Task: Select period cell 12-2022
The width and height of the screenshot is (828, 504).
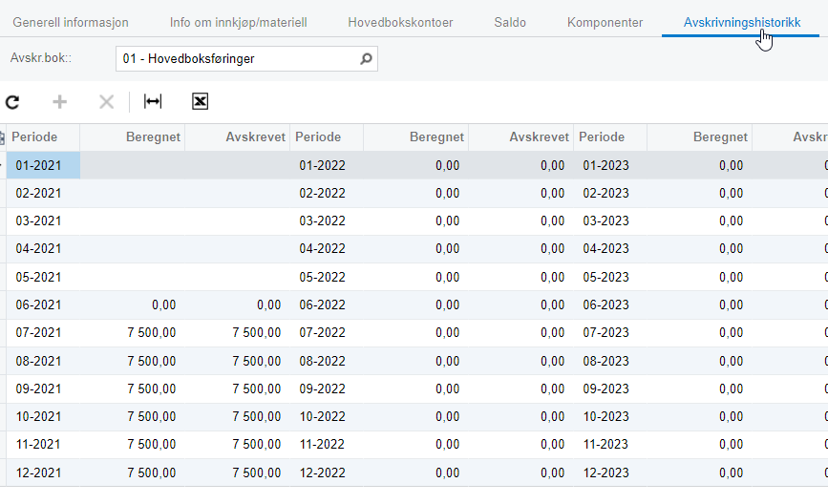Action: click(327, 472)
